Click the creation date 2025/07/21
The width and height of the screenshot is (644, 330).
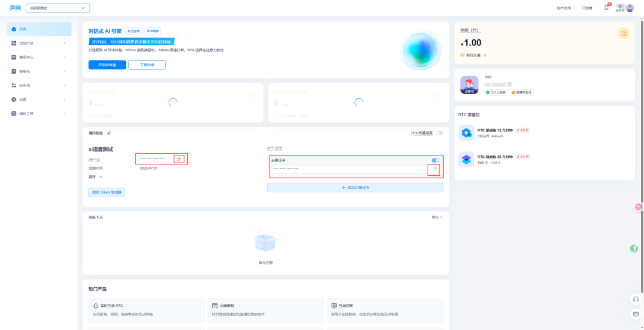tap(148, 169)
